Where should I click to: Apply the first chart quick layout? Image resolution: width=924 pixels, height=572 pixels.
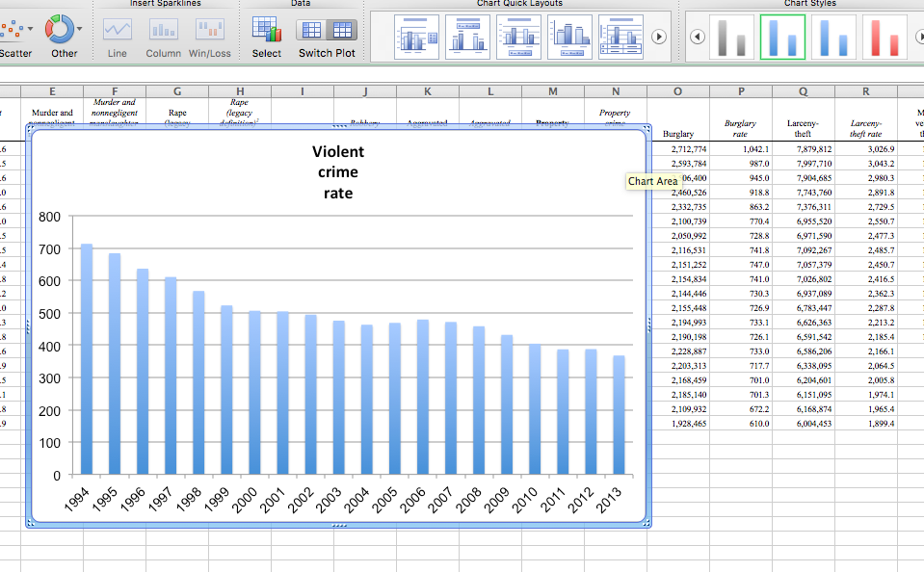(x=416, y=37)
